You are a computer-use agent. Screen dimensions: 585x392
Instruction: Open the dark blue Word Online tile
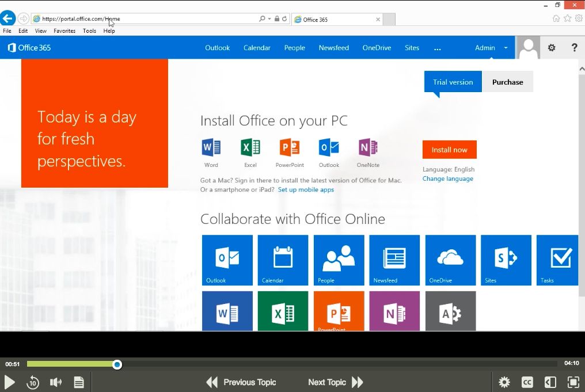227,311
